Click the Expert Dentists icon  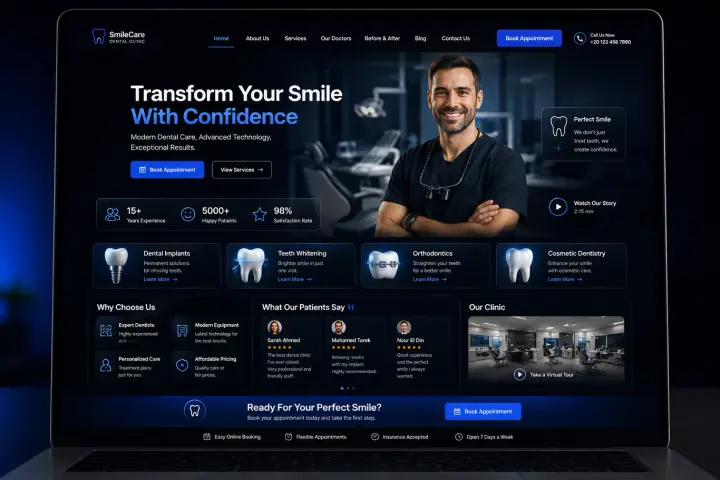(106, 331)
